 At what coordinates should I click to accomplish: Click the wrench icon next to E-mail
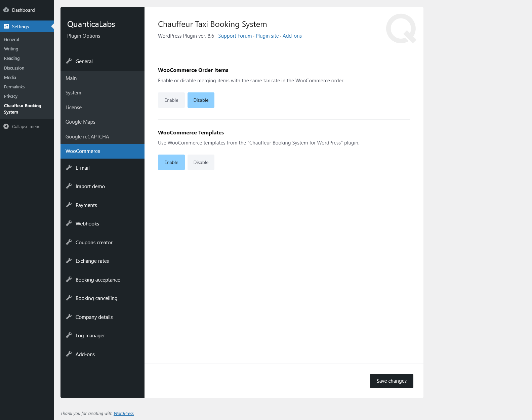tap(69, 167)
